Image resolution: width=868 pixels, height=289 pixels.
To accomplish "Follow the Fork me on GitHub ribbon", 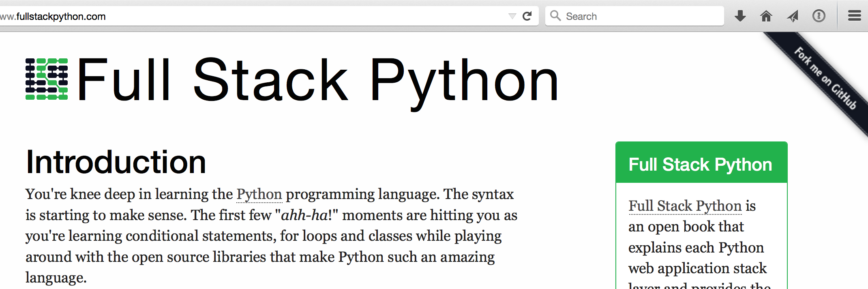I will click(x=825, y=79).
